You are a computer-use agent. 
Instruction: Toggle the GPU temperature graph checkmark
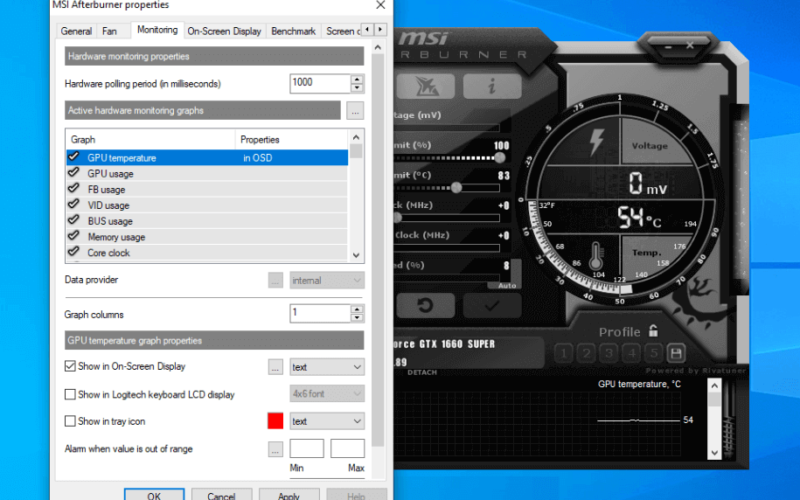click(74, 157)
